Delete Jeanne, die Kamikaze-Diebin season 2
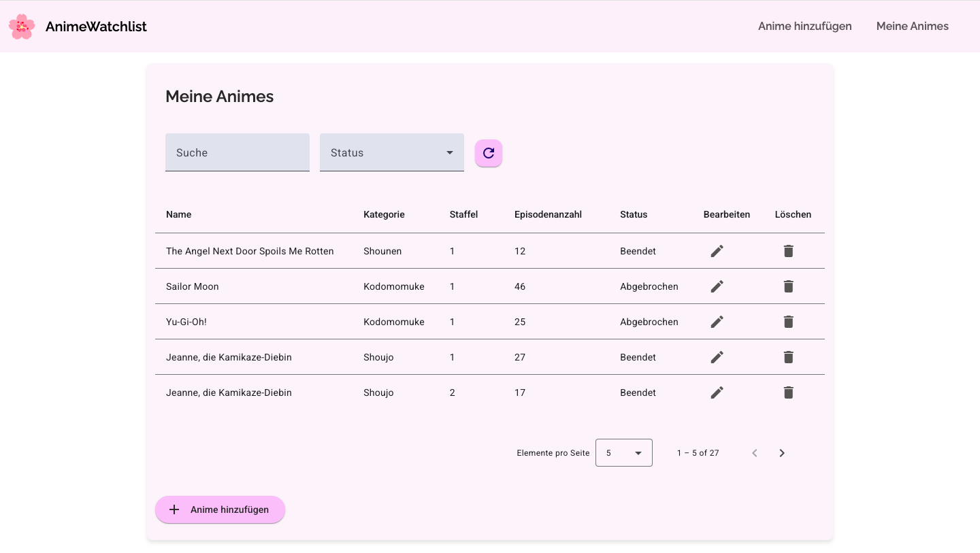The width and height of the screenshot is (980, 553). pos(788,392)
